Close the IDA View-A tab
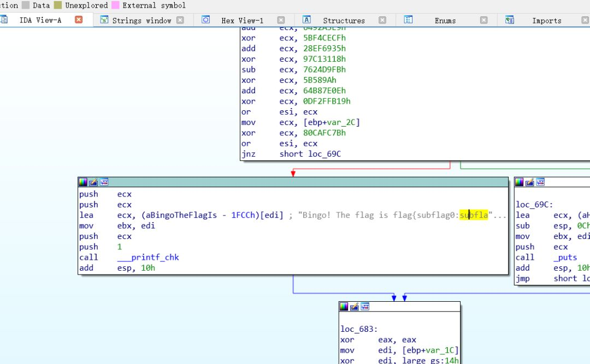 pyautogui.click(x=79, y=20)
